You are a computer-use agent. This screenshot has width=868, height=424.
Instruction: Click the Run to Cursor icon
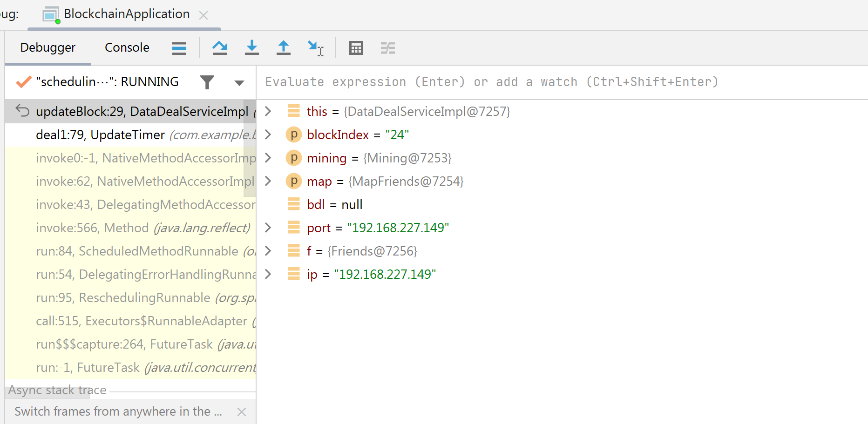tap(316, 48)
